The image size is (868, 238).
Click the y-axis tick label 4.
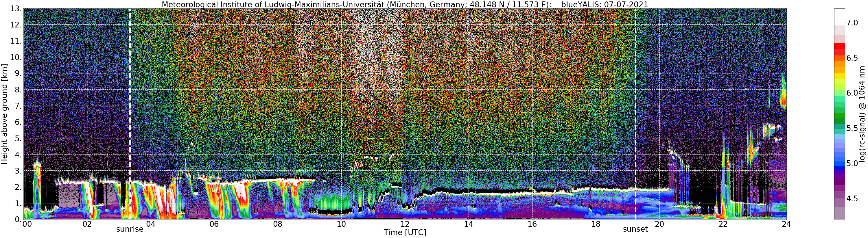(x=18, y=155)
